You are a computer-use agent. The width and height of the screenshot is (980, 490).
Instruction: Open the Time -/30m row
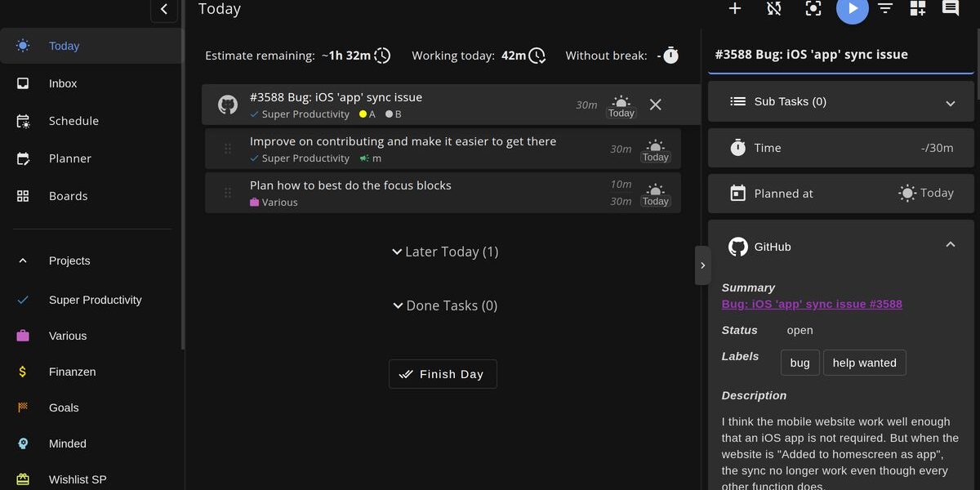click(840, 148)
